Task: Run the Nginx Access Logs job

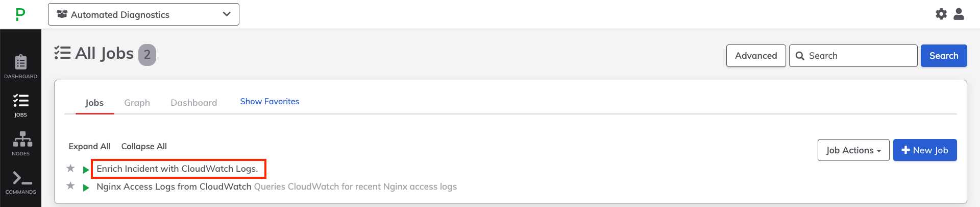Action: (86, 188)
